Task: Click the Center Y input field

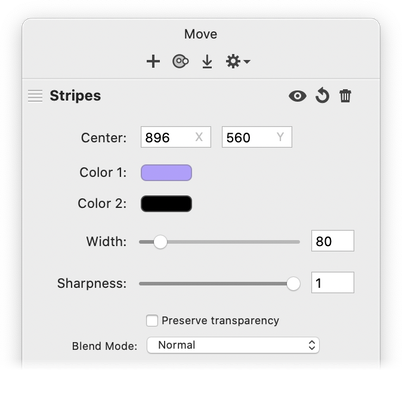Action: 257,137
